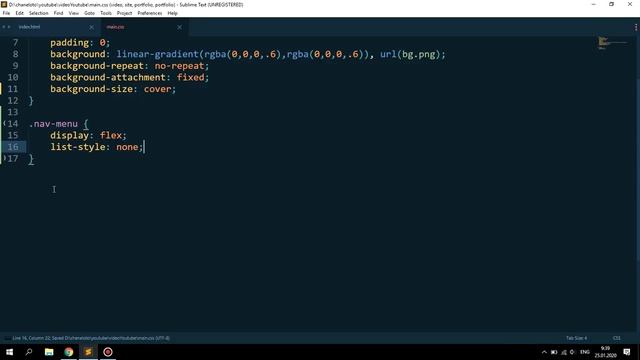This screenshot has width=640, height=360.
Task: Click the 'cover' value on line 11
Action: tap(157, 89)
